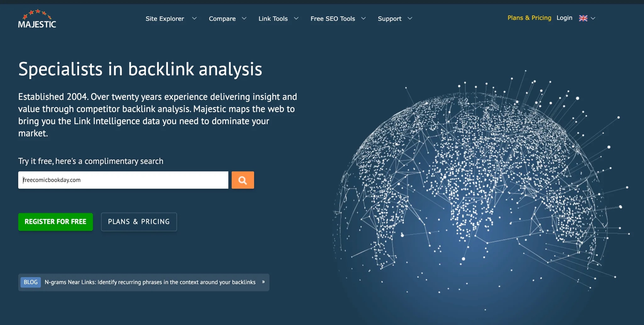The width and height of the screenshot is (644, 325).
Task: Open the Free SEO Tools menu
Action: [333, 19]
